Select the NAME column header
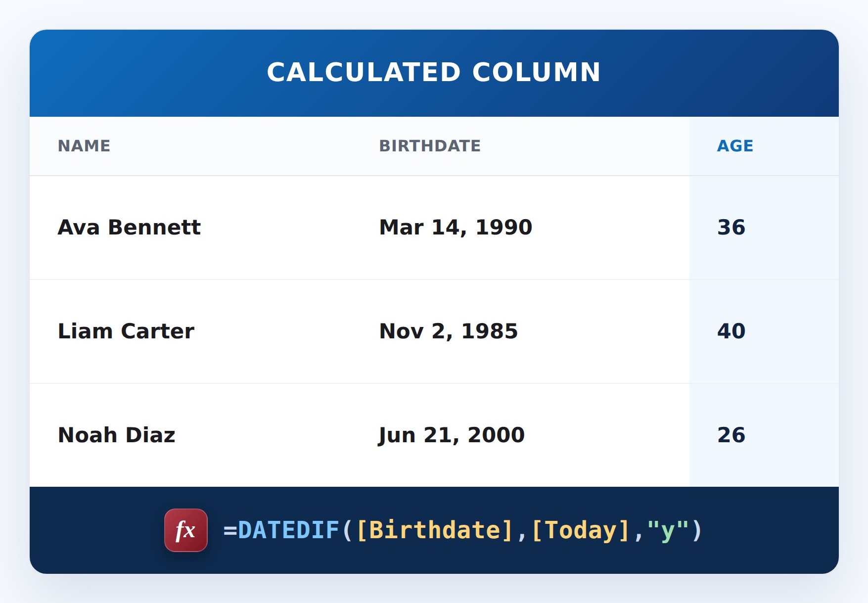The image size is (868, 603). click(x=84, y=146)
